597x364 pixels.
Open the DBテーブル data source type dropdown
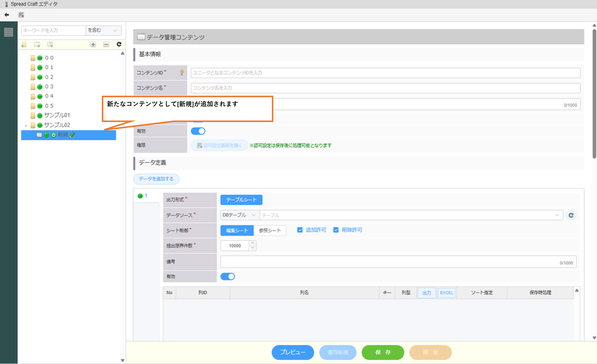click(240, 215)
